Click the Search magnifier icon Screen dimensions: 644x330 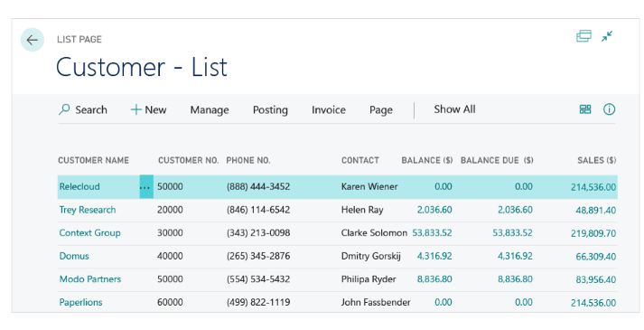[x=64, y=109]
